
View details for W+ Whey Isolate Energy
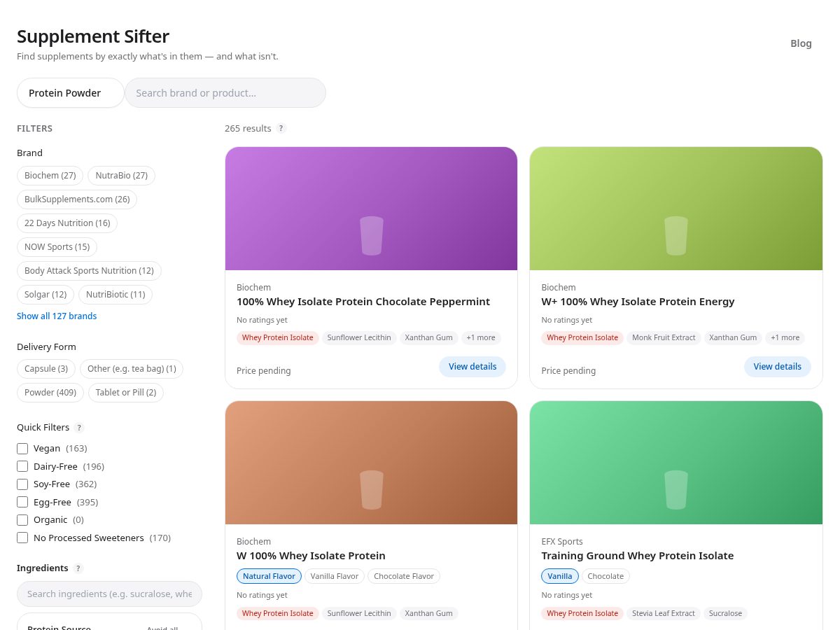[x=777, y=367]
